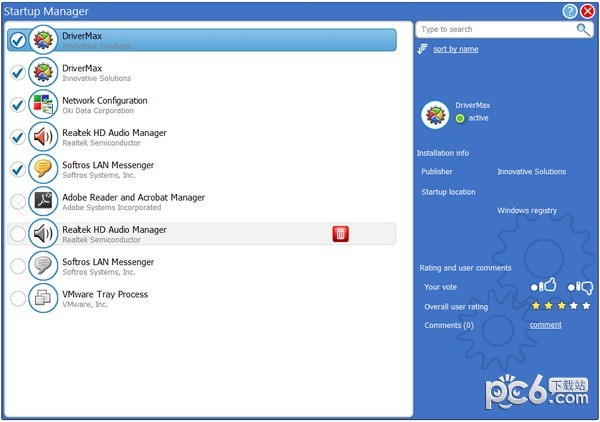Click the gray Softros LAN Messenger bubble icon

click(x=43, y=266)
